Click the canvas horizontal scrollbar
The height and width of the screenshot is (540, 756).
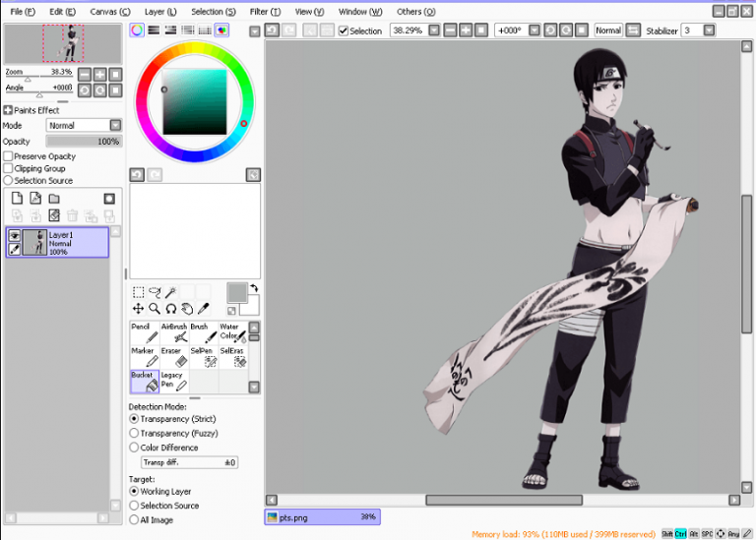503,500
